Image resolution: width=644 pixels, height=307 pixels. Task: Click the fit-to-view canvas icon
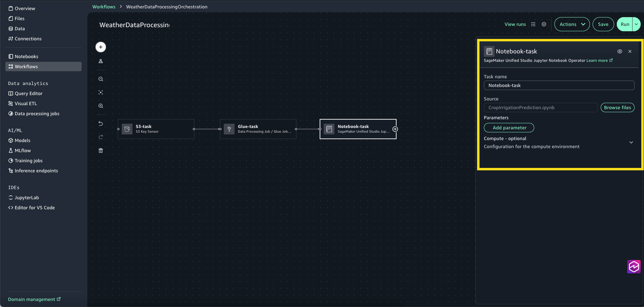(x=101, y=92)
